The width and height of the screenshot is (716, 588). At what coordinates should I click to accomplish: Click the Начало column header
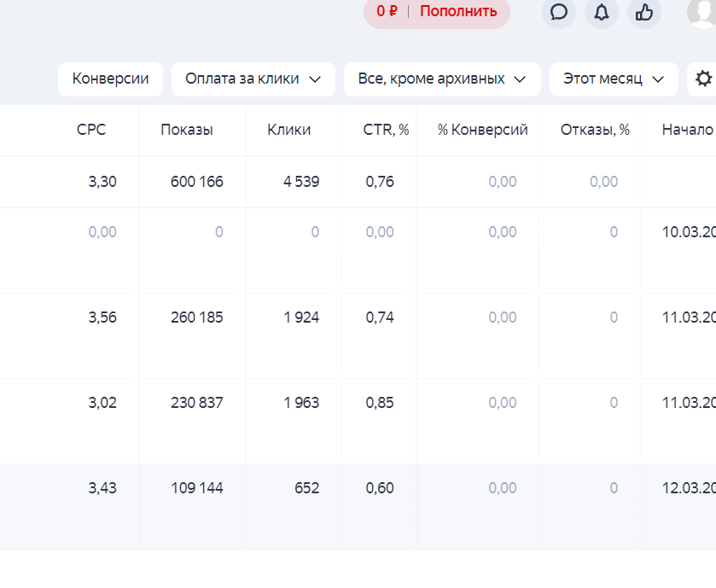pos(687,130)
